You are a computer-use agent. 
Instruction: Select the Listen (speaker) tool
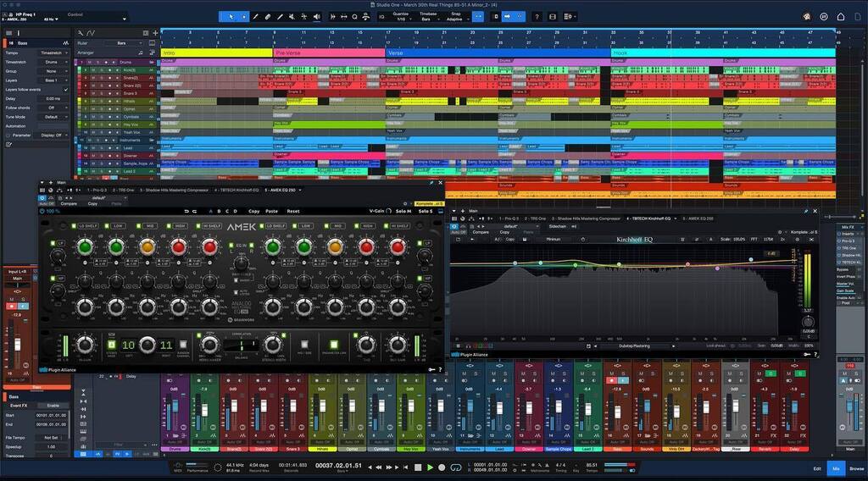click(317, 17)
